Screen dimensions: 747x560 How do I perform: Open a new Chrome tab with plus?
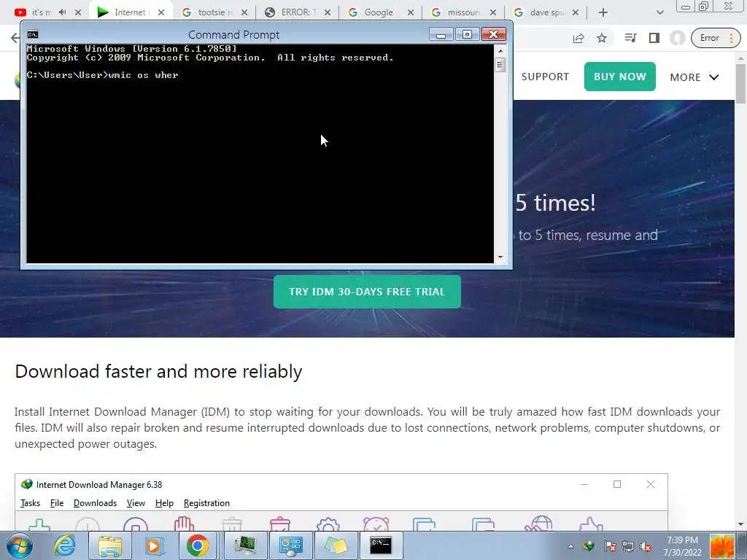click(x=603, y=13)
